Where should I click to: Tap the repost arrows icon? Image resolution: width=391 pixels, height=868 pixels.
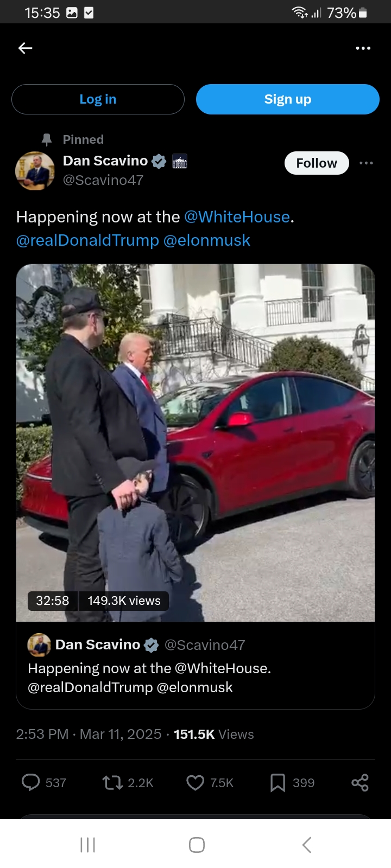[x=112, y=782]
